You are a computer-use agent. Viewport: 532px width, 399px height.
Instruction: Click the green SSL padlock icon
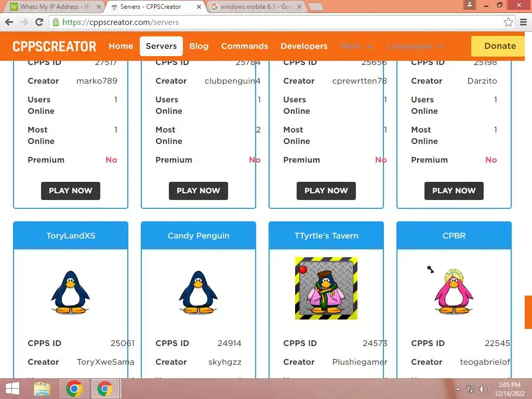56,22
